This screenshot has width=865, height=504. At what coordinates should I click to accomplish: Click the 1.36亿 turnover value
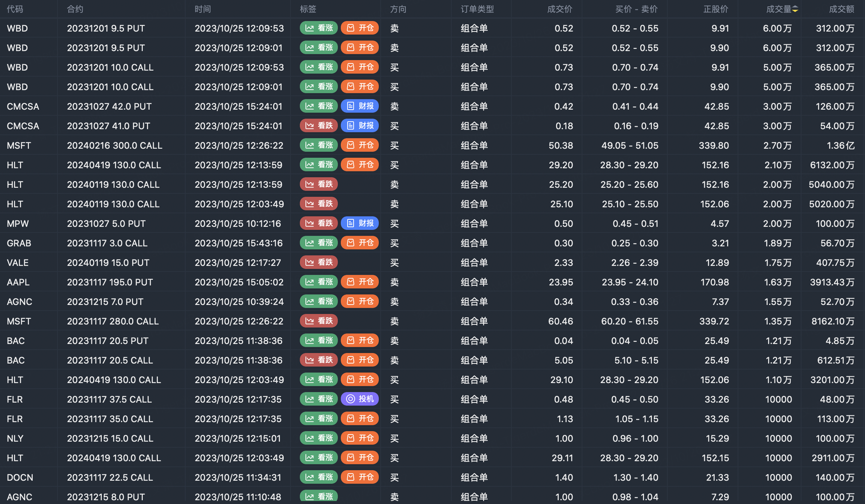841,145
